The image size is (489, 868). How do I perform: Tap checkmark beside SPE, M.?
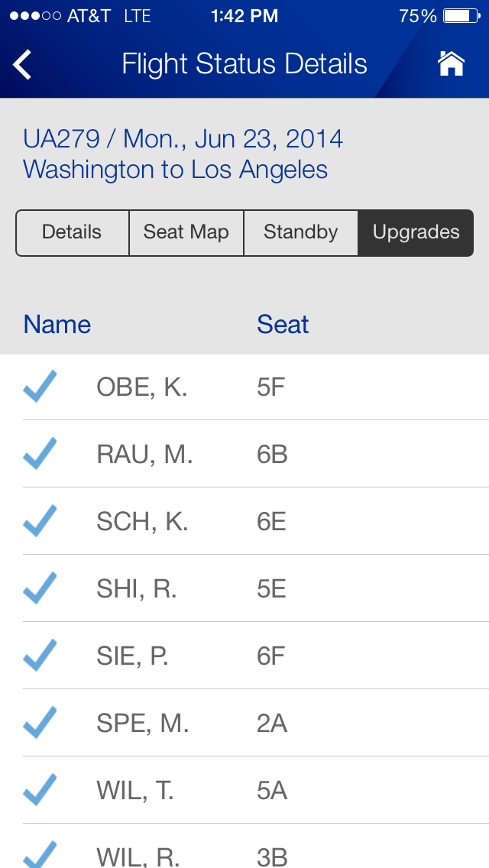[40, 723]
